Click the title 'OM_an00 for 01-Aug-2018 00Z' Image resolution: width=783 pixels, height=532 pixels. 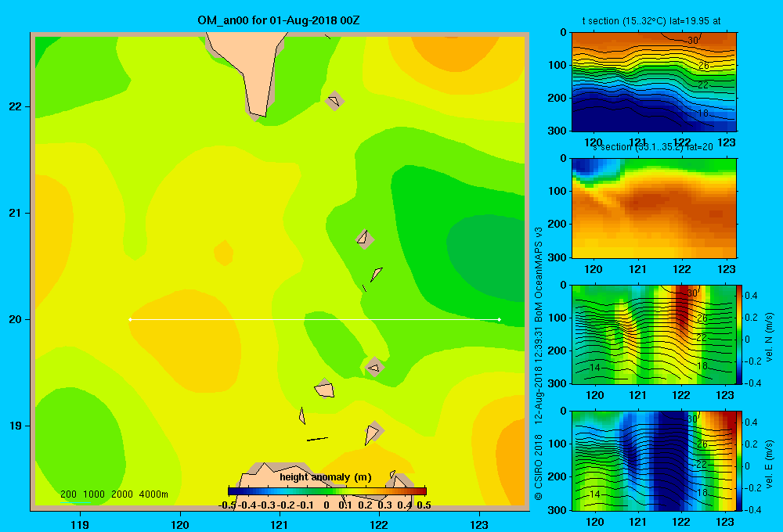[279, 20]
